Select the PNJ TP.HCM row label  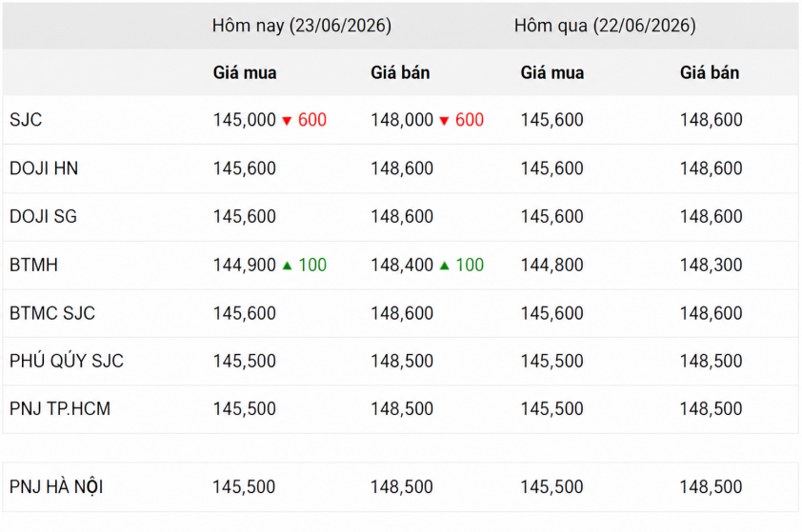60,409
